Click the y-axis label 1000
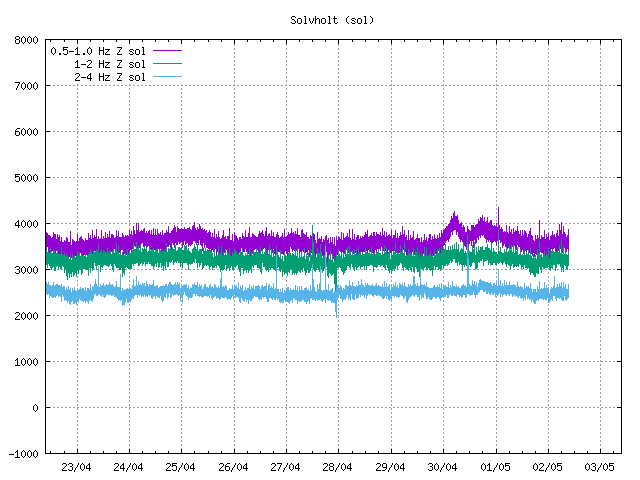Viewport: 640px width, 480px height. pos(26,362)
